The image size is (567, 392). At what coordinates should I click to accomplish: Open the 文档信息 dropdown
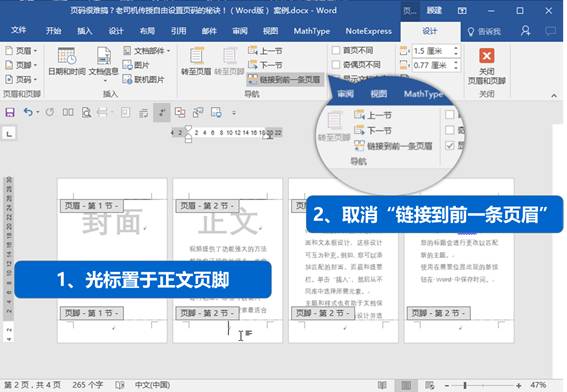click(x=104, y=63)
